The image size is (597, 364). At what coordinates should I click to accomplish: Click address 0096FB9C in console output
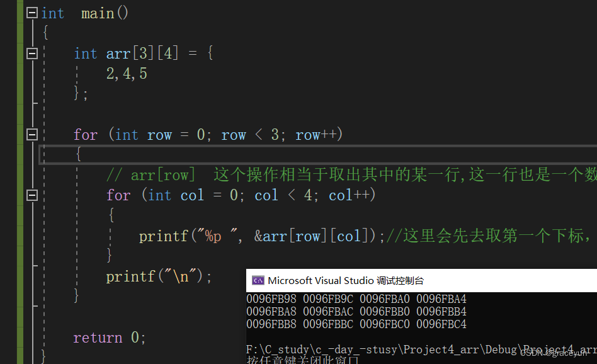click(328, 299)
